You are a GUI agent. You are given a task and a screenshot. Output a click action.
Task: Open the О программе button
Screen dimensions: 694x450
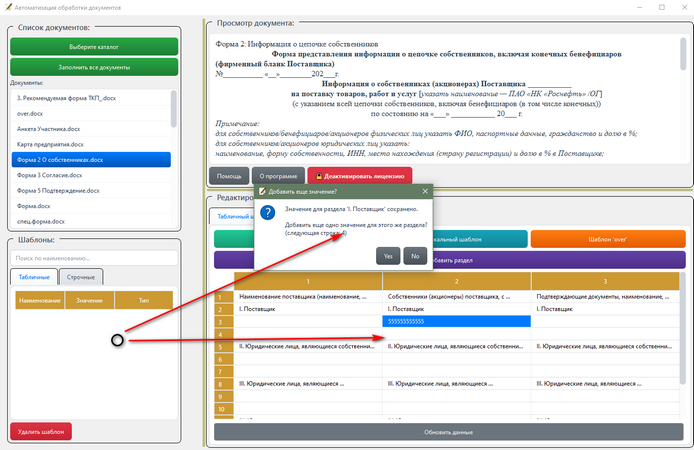click(x=278, y=176)
